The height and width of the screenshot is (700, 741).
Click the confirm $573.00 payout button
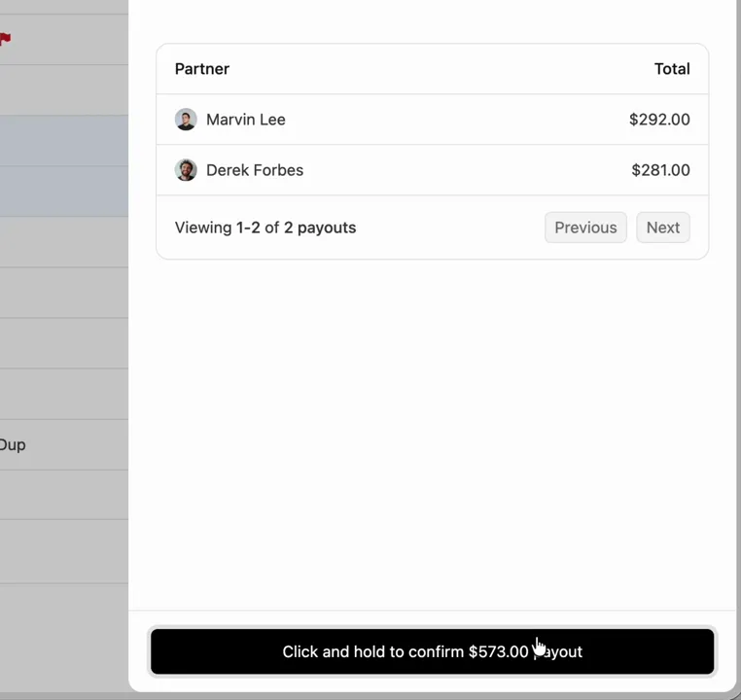[432, 651]
